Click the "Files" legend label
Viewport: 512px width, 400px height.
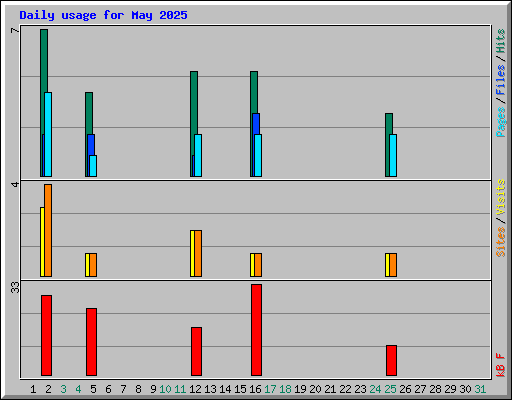[x=500, y=80]
